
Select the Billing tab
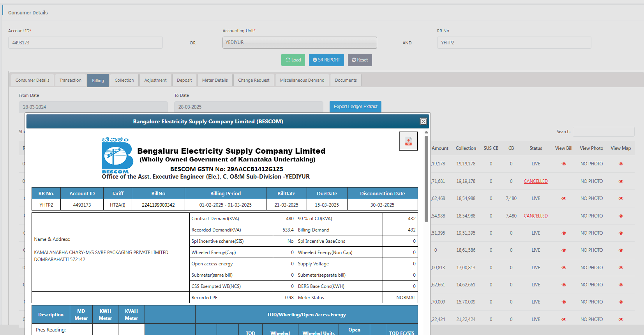pos(98,81)
